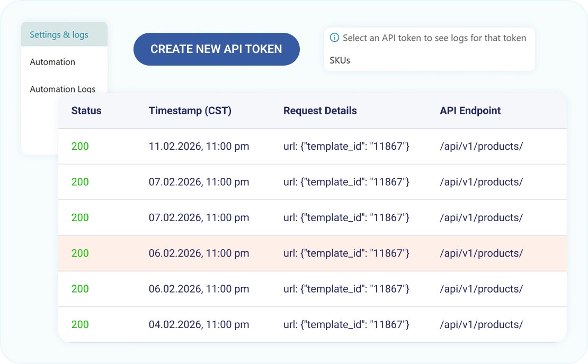588x364 pixels.
Task: Click the info icon beside API token hint
Action: pyautogui.click(x=334, y=38)
